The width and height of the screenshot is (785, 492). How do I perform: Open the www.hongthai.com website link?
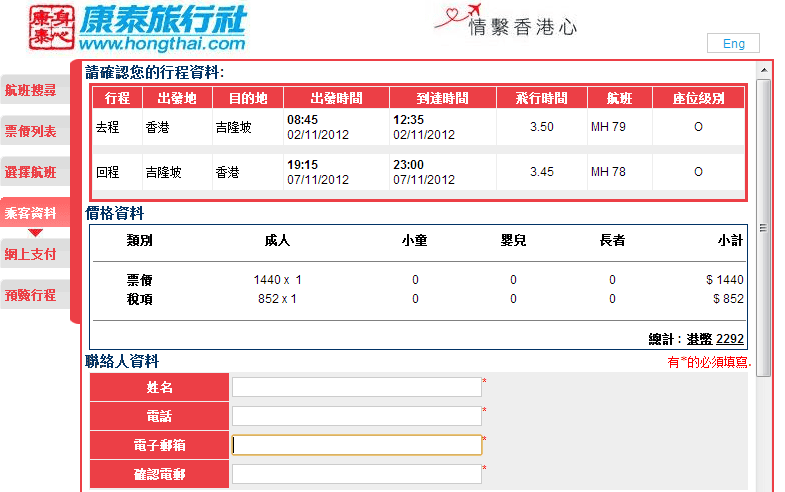pyautogui.click(x=162, y=44)
